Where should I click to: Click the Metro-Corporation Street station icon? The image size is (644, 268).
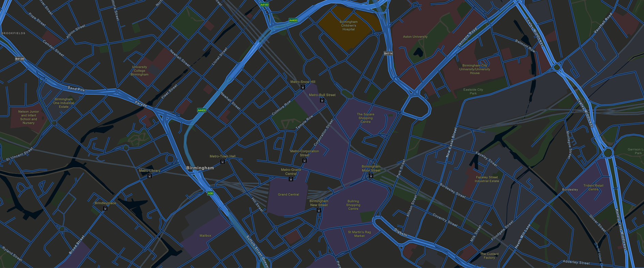pyautogui.click(x=305, y=160)
